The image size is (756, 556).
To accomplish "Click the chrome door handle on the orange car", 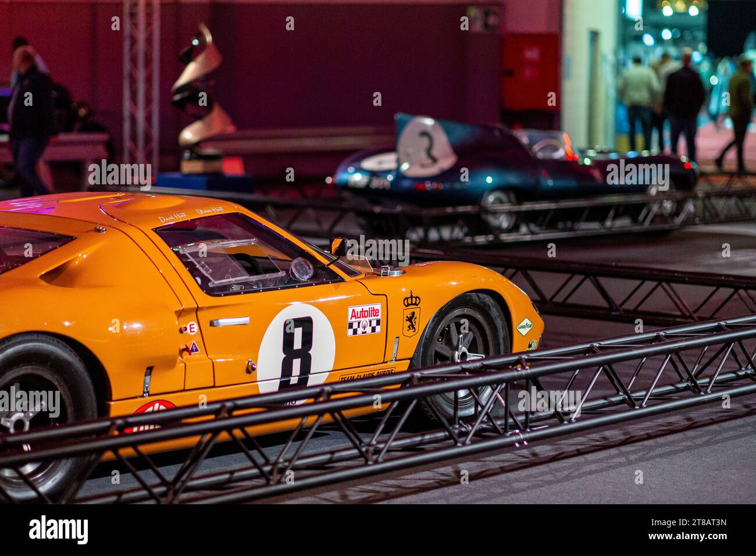I will [229, 321].
